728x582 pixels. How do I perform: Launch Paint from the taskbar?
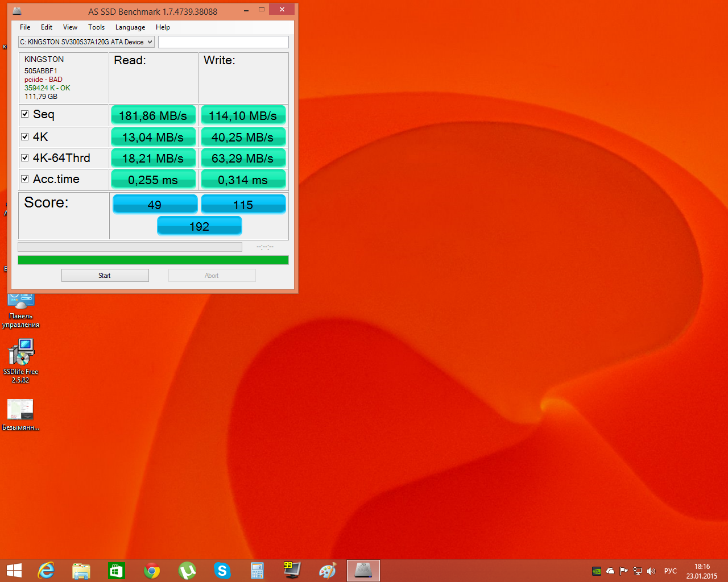click(x=328, y=571)
